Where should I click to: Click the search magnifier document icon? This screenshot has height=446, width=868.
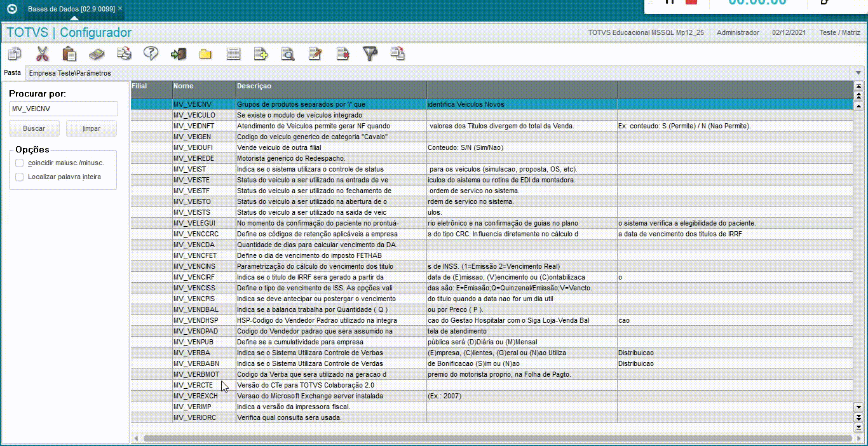click(288, 54)
